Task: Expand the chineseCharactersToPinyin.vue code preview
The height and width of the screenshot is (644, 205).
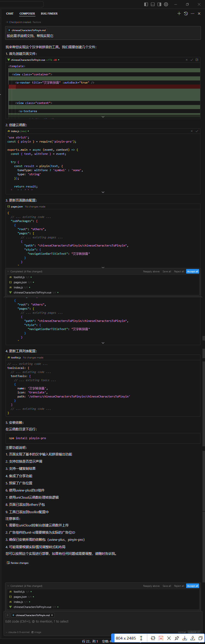Action: click(103, 117)
